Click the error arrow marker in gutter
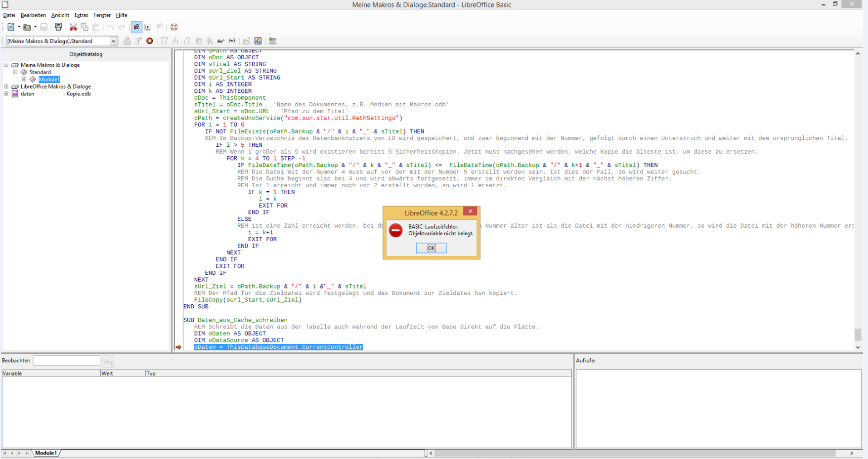 (178, 347)
